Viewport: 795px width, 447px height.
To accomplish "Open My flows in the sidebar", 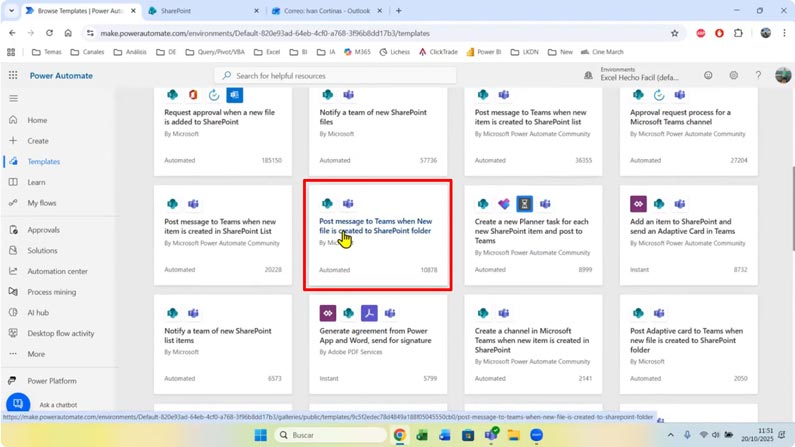I will 42,203.
